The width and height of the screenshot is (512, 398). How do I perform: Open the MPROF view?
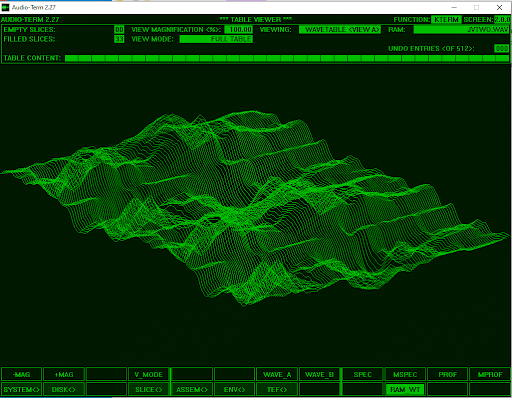[x=490, y=374]
